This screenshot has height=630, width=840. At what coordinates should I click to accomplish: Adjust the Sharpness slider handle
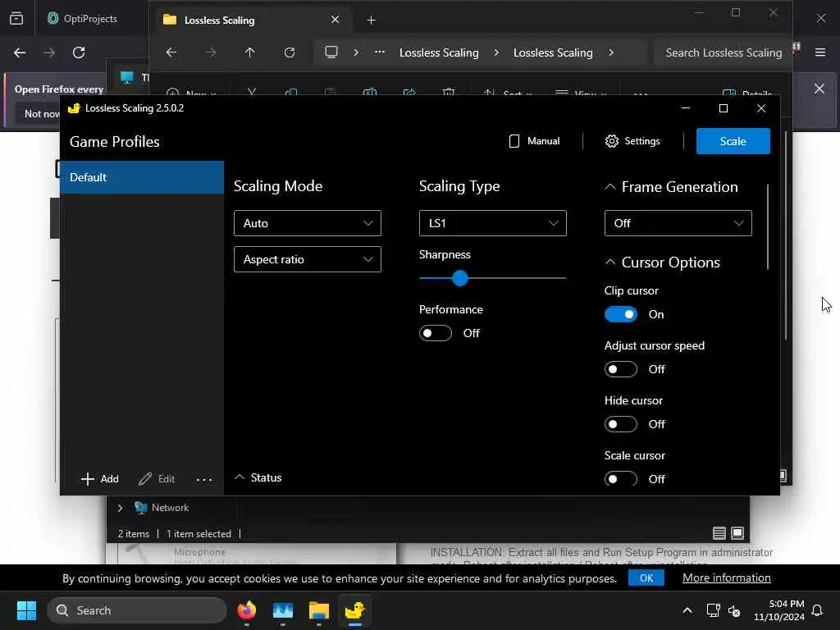[459, 278]
